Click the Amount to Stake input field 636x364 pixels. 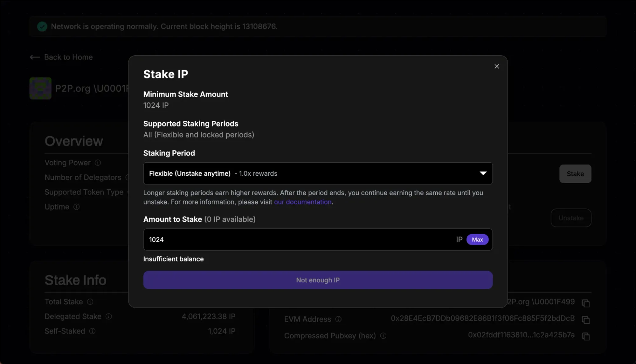tap(299, 239)
